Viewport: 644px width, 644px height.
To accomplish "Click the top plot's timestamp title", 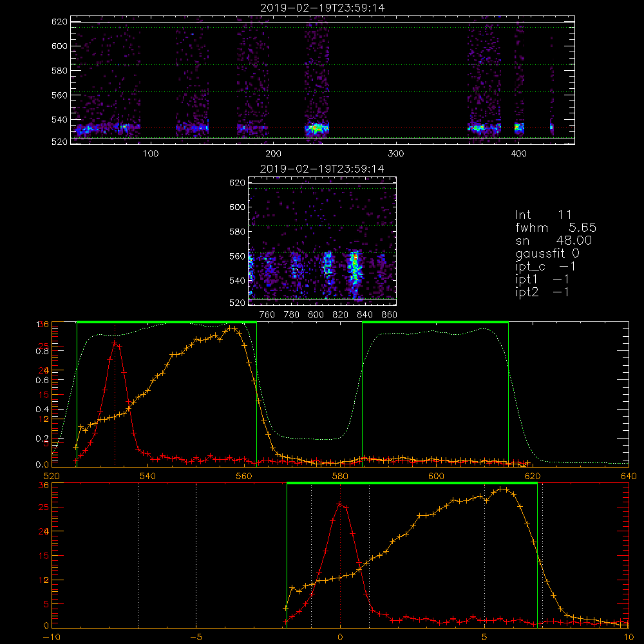I will coord(323,8).
